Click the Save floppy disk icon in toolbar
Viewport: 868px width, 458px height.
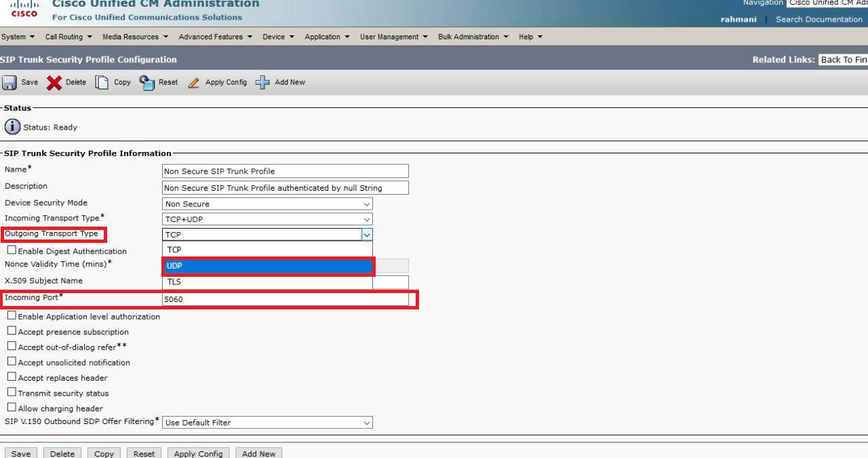(9, 83)
